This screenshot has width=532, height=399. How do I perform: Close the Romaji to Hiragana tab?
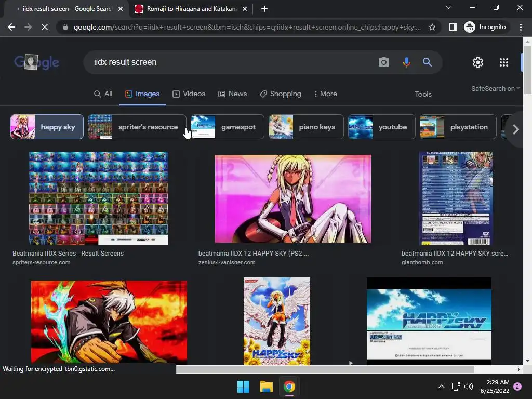[x=245, y=9]
